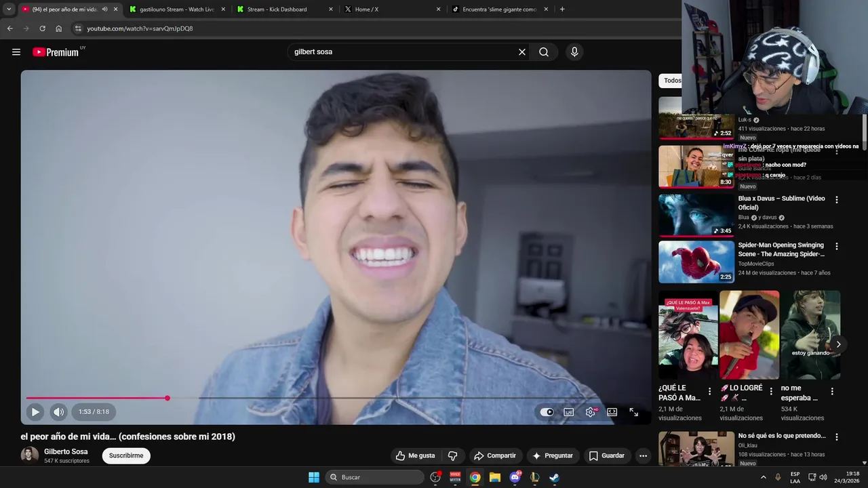Open the tab search dropdown arrow
This screenshot has width=868, height=488.
click(x=9, y=9)
